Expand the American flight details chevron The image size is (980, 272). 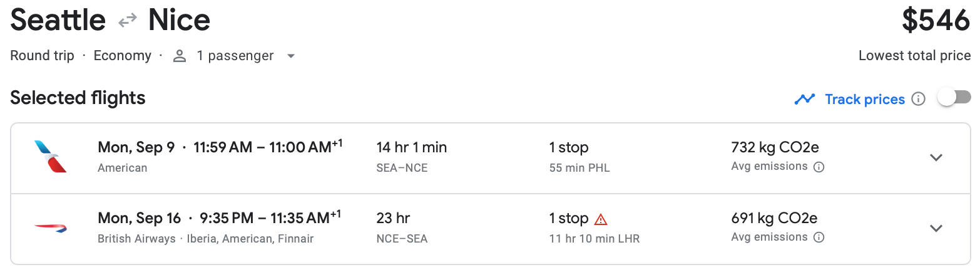[x=936, y=157]
